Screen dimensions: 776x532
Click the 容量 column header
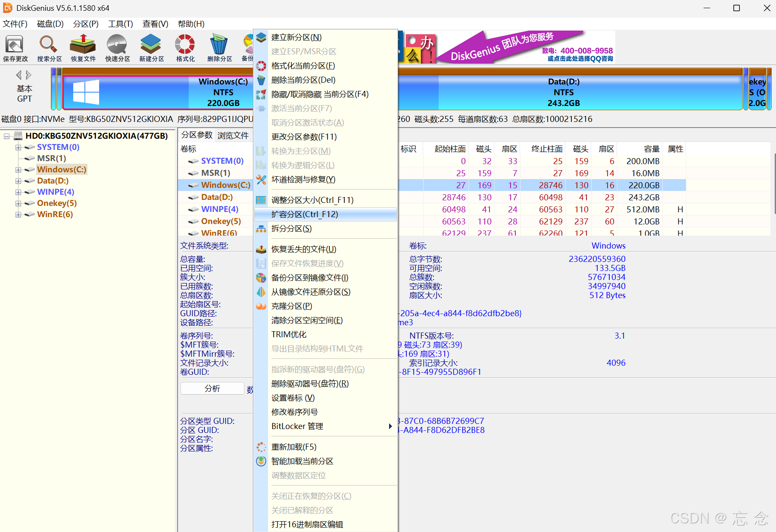point(640,149)
